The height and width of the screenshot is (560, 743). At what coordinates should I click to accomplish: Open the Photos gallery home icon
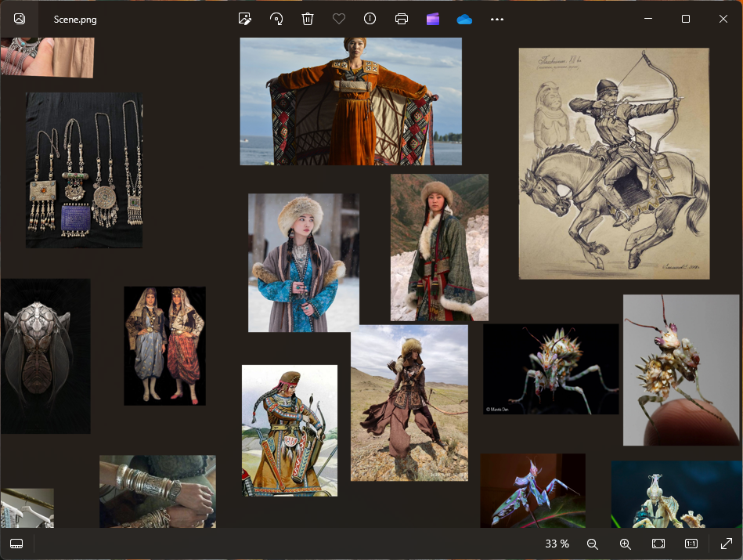click(19, 19)
